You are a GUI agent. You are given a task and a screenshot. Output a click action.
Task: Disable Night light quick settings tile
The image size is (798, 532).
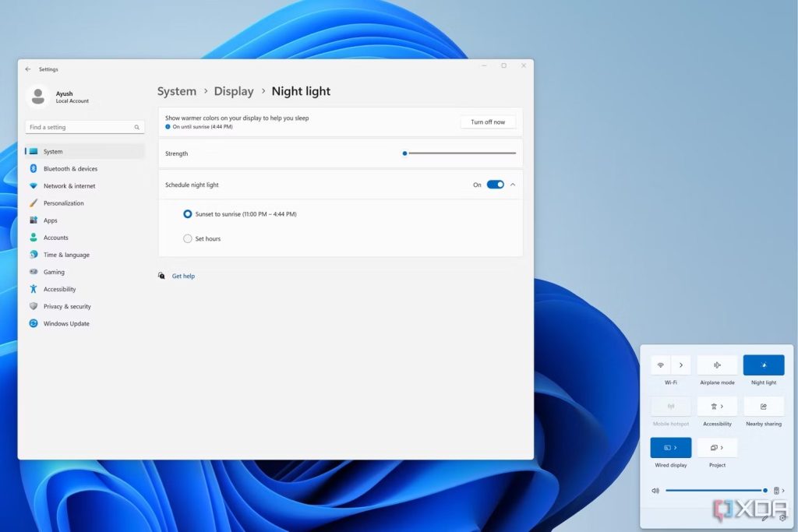(763, 365)
